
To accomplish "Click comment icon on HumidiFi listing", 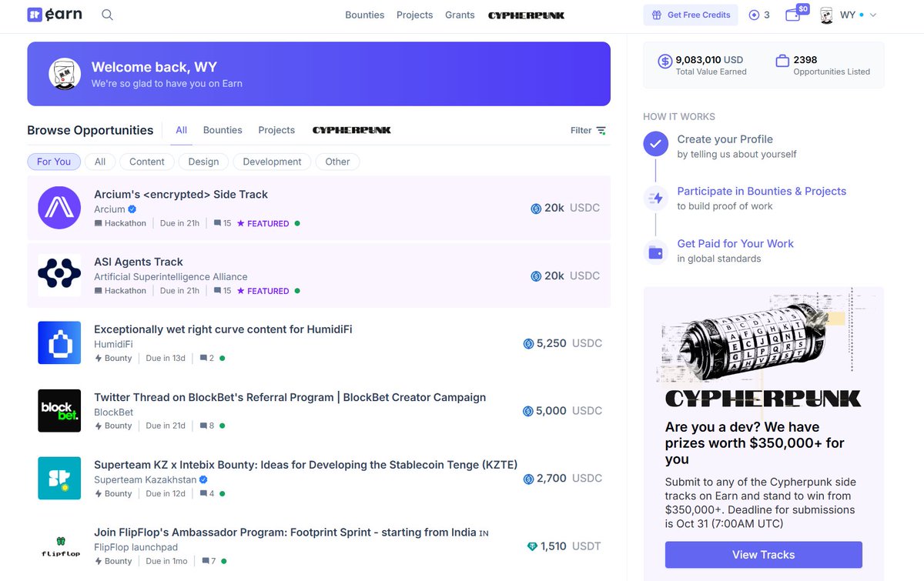I will (x=203, y=358).
